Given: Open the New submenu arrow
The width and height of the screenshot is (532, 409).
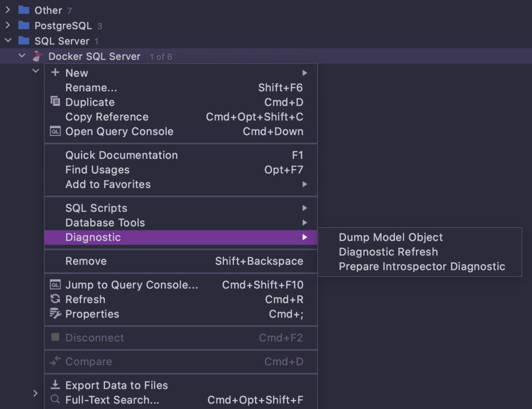Looking at the screenshot, I should (304, 73).
